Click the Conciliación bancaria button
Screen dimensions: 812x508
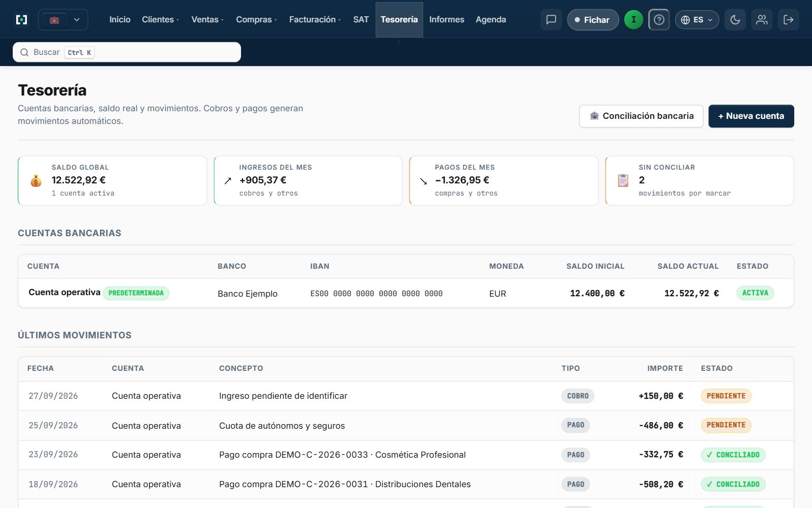pos(641,116)
